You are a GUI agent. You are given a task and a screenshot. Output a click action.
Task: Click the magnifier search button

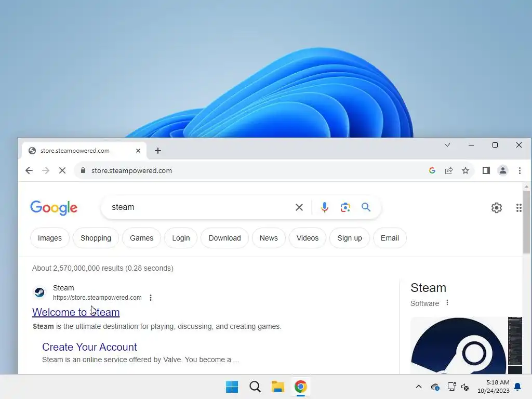(x=366, y=207)
